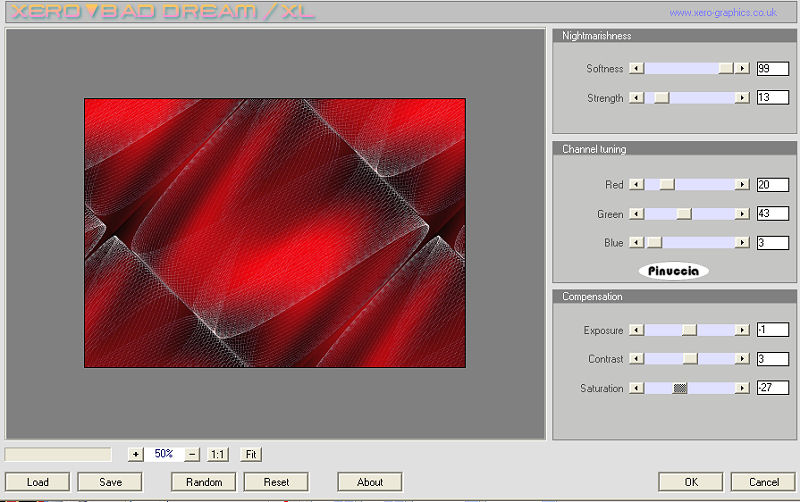The width and height of the screenshot is (800, 502).
Task: Click right arrow of Green slider
Action: point(742,214)
